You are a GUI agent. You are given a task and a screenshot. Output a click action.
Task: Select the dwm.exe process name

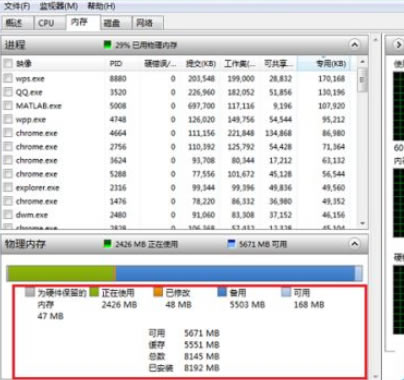tap(32, 215)
